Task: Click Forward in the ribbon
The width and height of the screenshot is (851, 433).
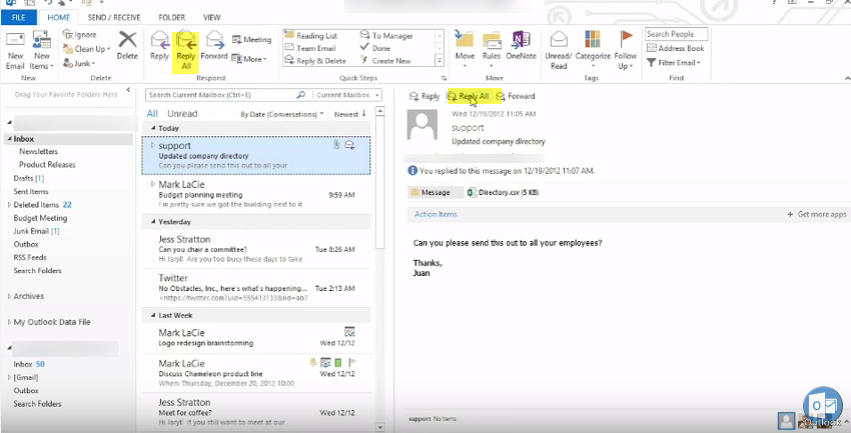Action: pos(214,46)
